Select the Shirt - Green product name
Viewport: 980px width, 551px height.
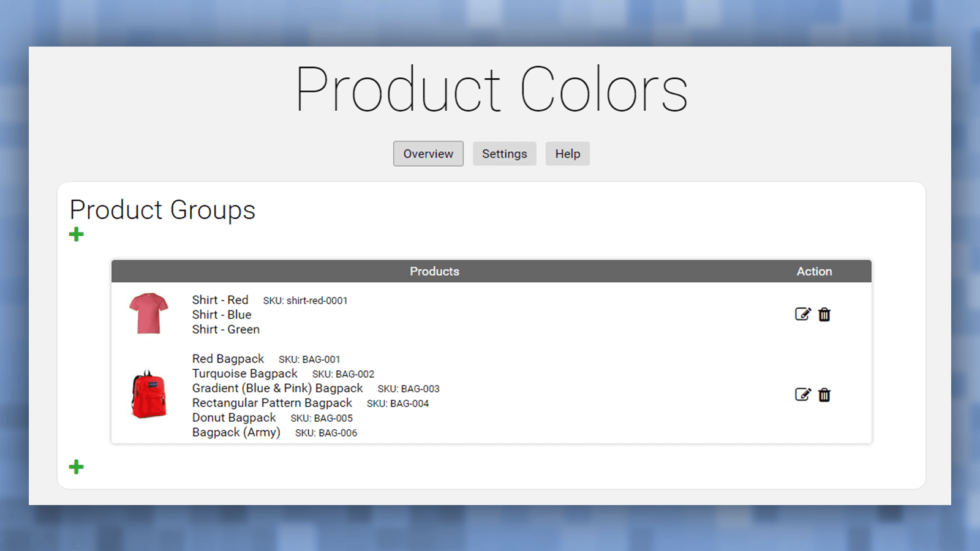point(225,329)
